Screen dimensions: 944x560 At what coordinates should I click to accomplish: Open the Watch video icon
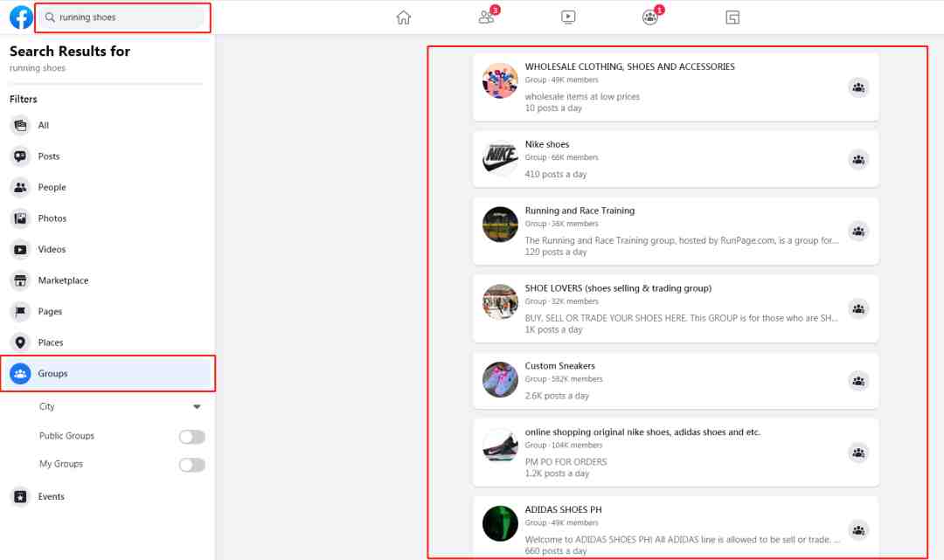pos(568,17)
